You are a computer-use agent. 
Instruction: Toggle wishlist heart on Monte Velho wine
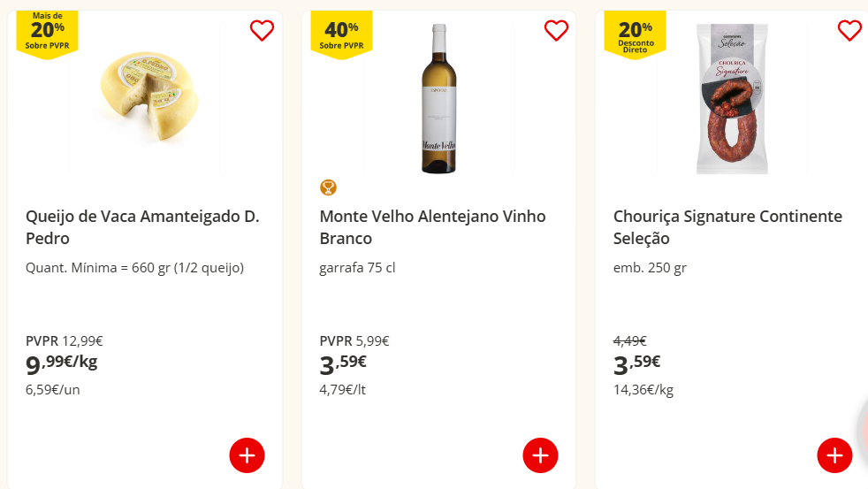tap(556, 31)
